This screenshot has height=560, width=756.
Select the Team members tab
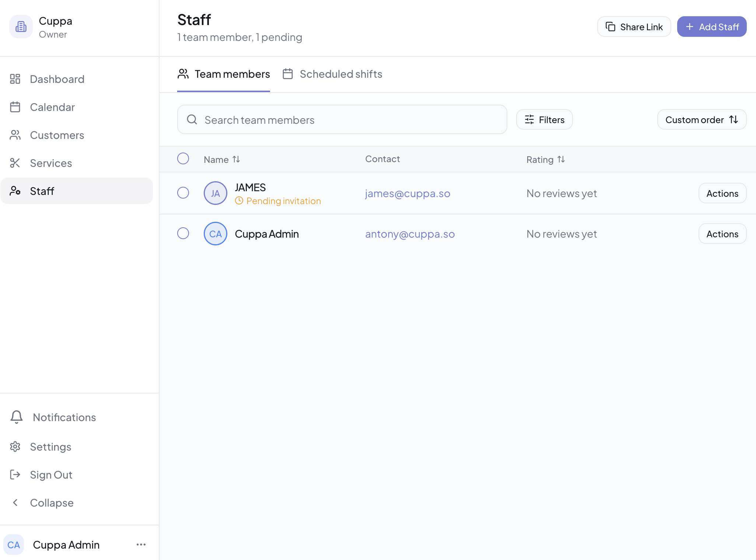point(224,74)
